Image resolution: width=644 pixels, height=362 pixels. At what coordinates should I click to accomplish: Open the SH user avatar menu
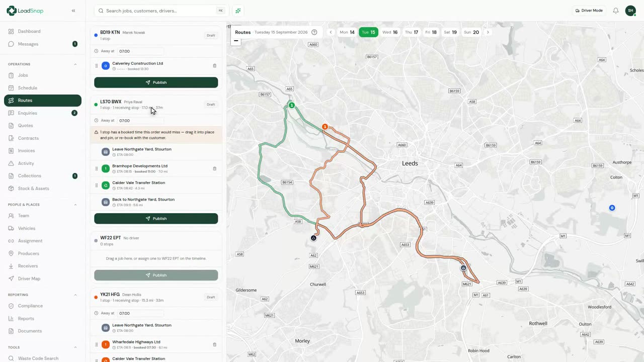point(630,11)
